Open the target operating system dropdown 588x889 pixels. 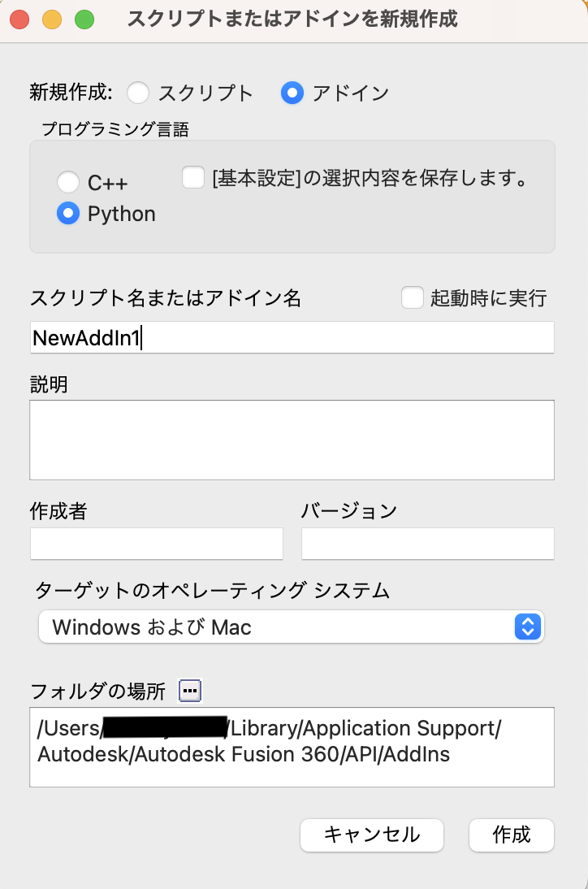coord(276,627)
